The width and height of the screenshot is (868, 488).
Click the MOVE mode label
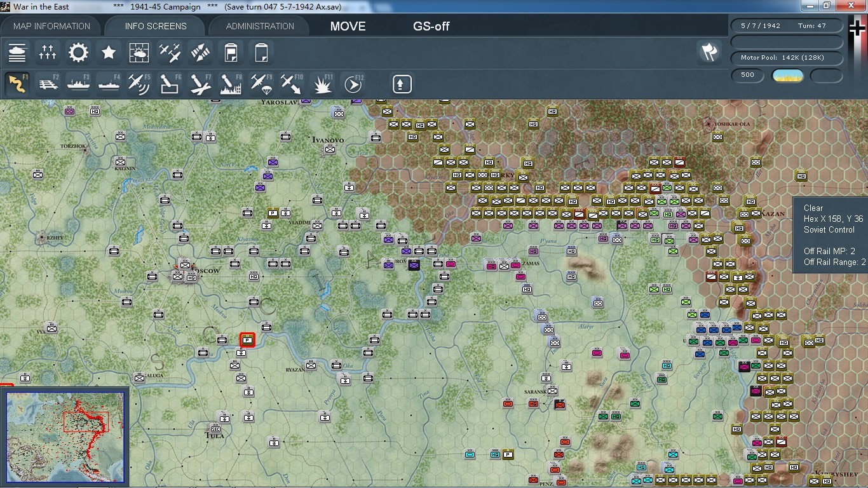pos(348,27)
